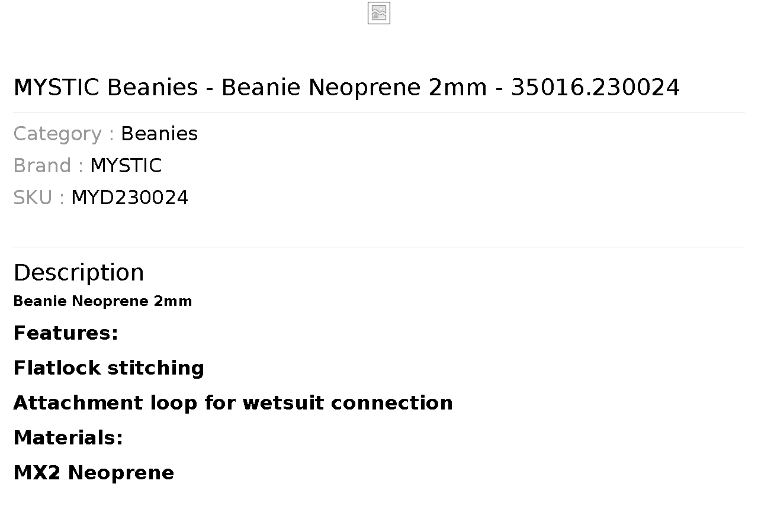The width and height of the screenshot is (758, 532).
Task: Open the MYSTIC brand link
Action: click(x=126, y=166)
